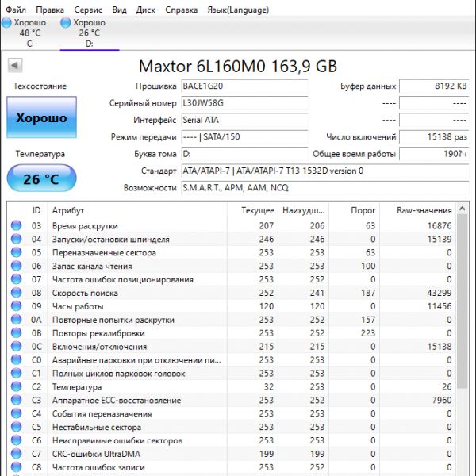Click the Буква тома field D:
Image resolution: width=476 pixels, height=476 pixels.
point(244,154)
